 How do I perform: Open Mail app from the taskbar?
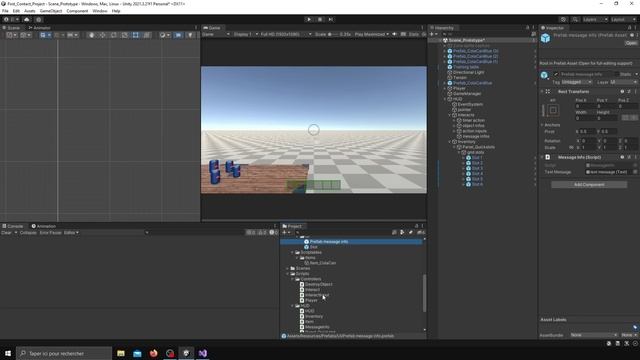(137, 353)
